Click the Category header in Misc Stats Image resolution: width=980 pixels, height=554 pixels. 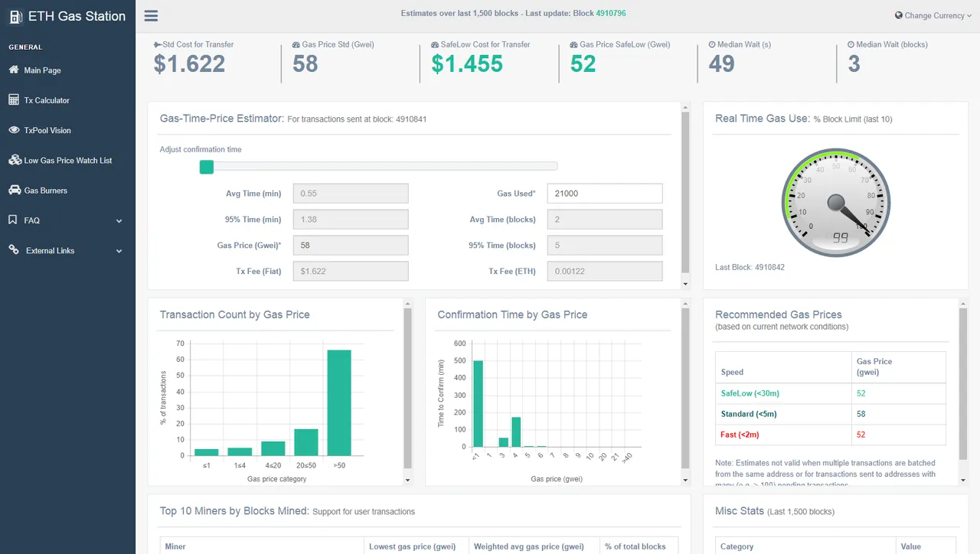737,546
